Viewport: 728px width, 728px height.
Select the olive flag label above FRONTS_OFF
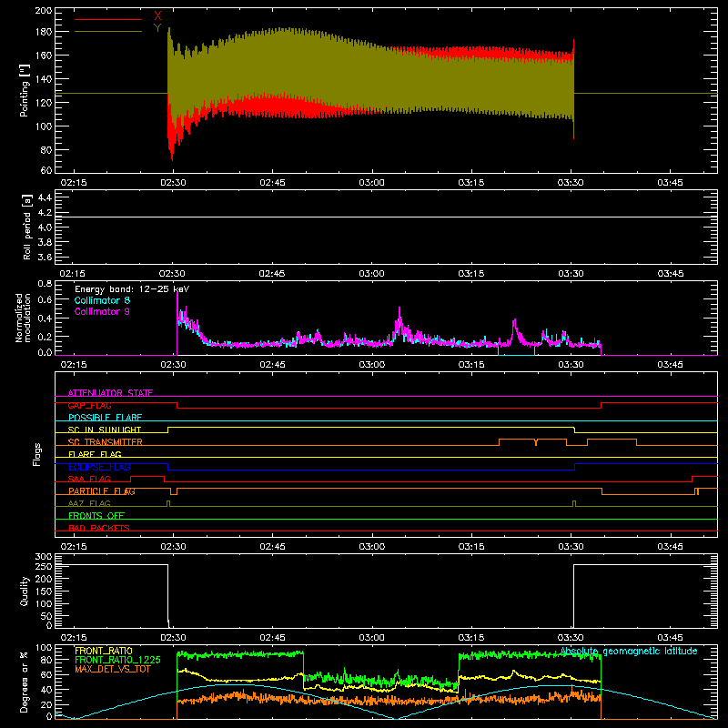click(x=89, y=504)
